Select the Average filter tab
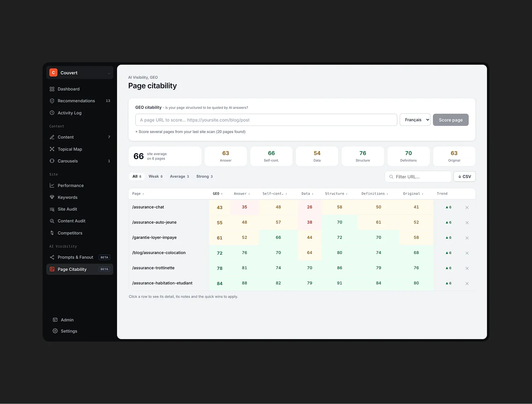 point(179,176)
